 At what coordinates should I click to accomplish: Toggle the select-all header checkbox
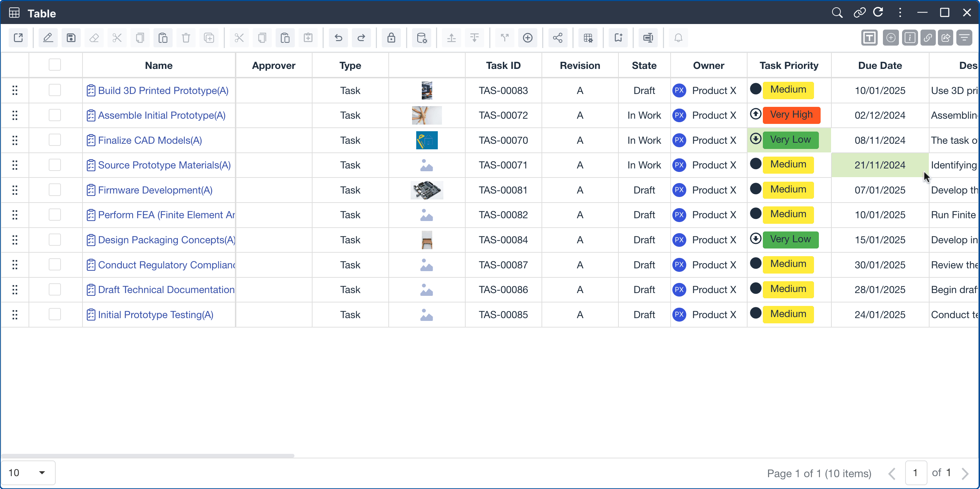coord(55,65)
